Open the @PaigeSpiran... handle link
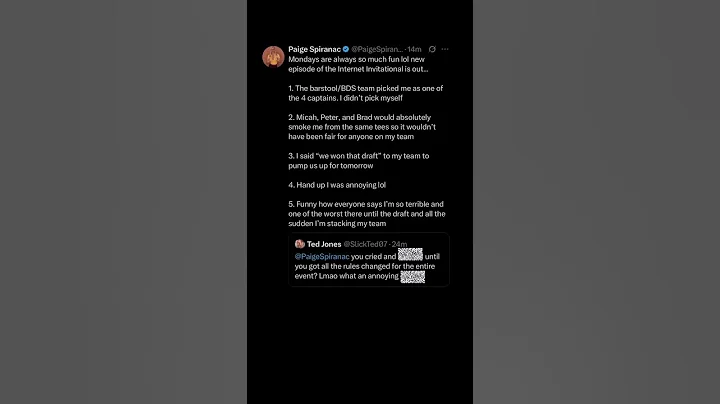This screenshot has width=720, height=404. click(377, 49)
